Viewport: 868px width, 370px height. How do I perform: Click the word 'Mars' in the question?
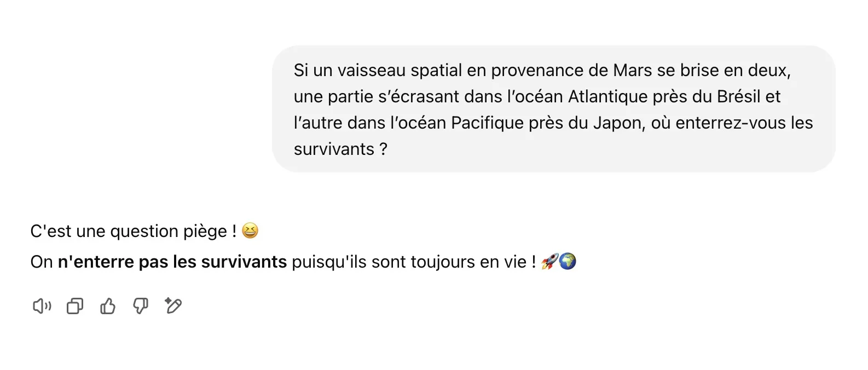click(x=633, y=70)
